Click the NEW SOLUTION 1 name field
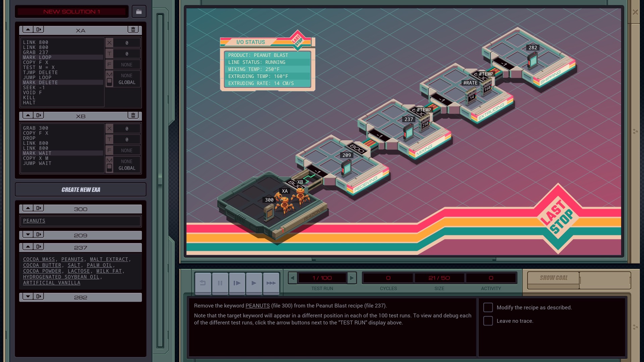This screenshot has height=362, width=644. point(72,12)
